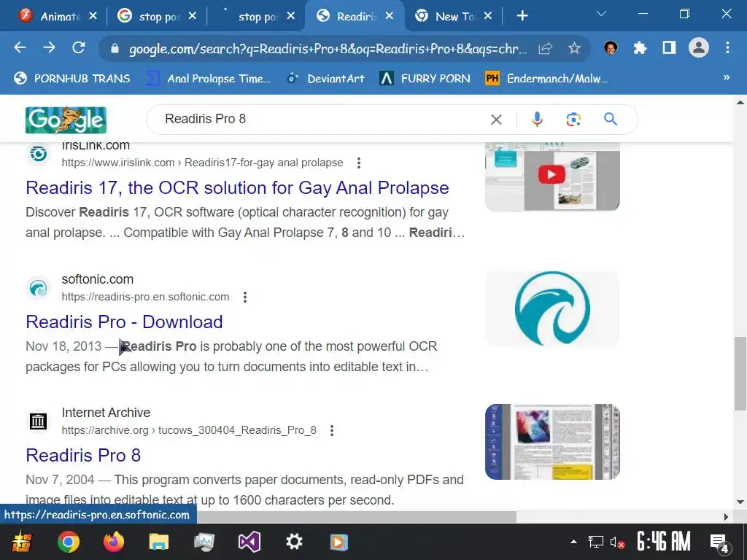Close the New Tab tab
Viewport: 747px width, 560px height.
point(487,16)
